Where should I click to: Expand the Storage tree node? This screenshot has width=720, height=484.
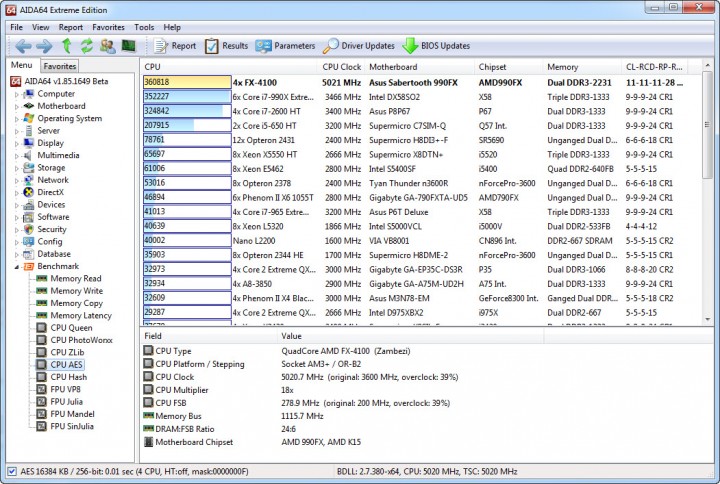point(17,168)
